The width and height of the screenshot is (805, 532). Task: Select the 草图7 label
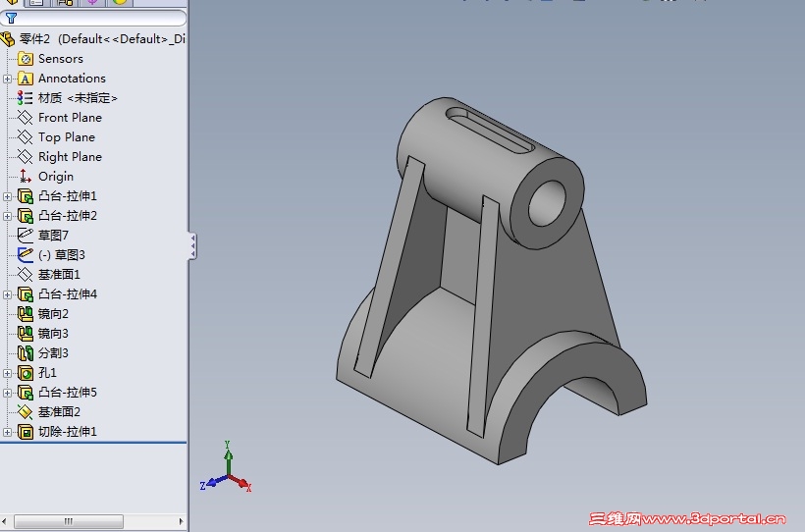point(53,236)
